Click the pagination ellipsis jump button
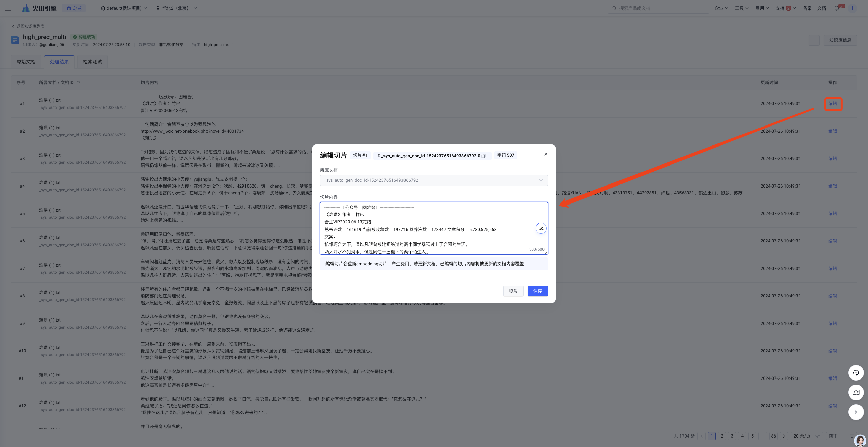 point(763,436)
